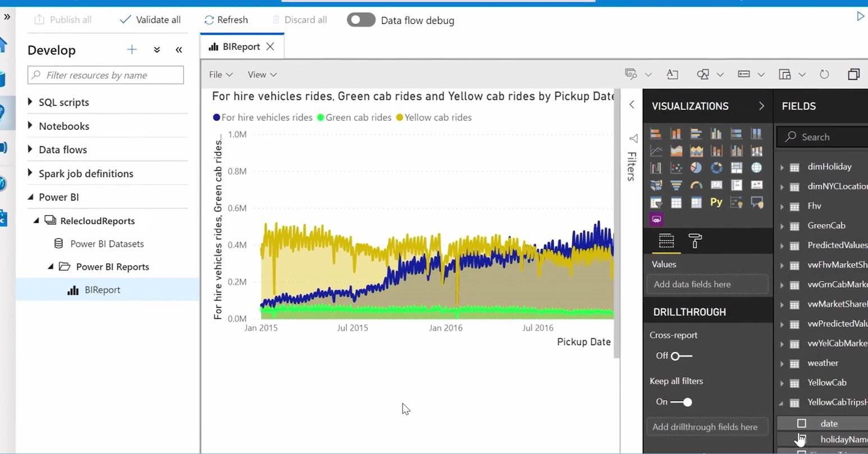Click the Publish all button
868x454 pixels.
pos(63,20)
